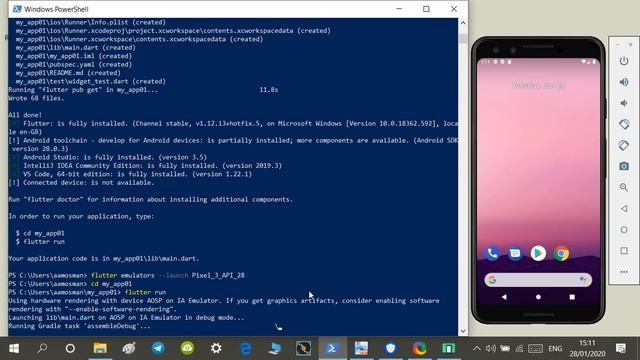Lower emulator volume with the volume down icon
The height and width of the screenshot is (360, 640).
(624, 103)
